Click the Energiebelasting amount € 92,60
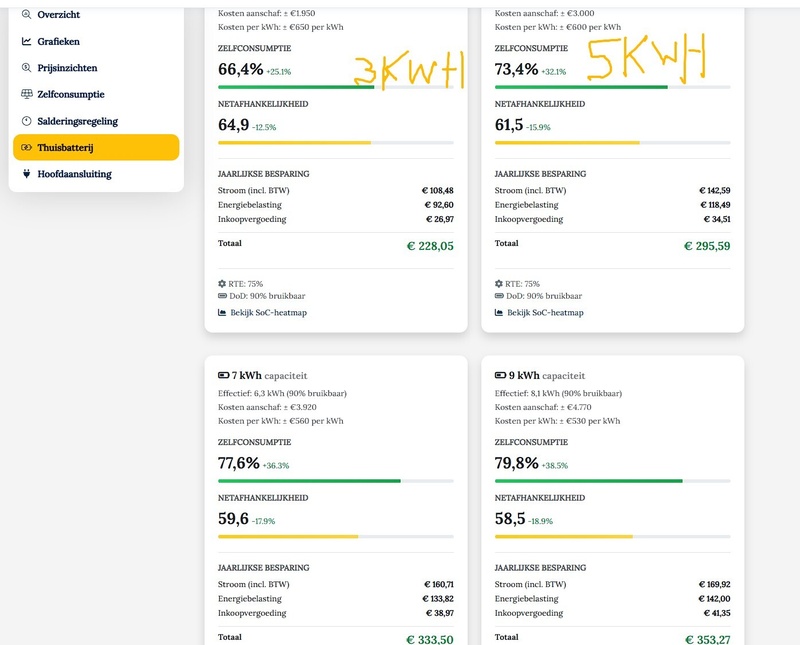Image resolution: width=800 pixels, height=645 pixels. (439, 205)
